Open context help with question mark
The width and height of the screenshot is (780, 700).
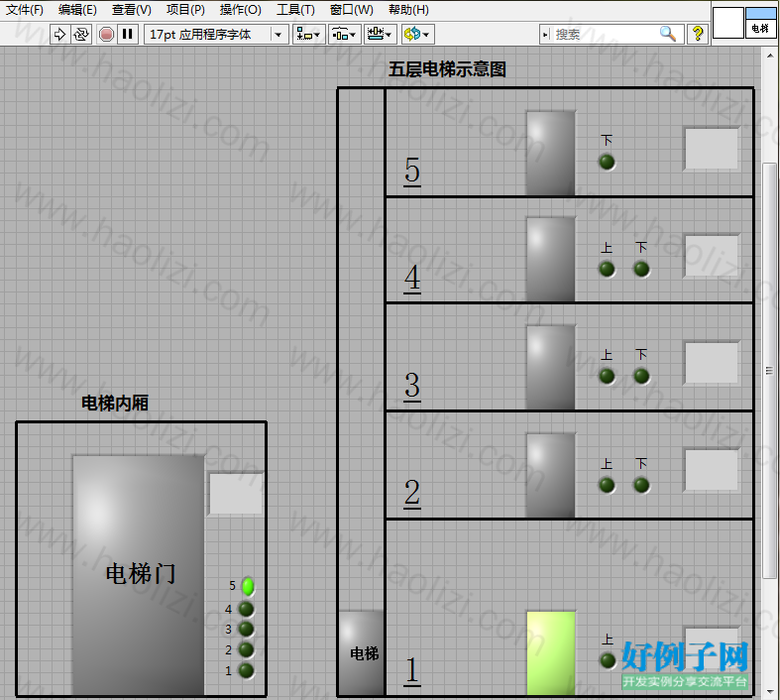click(698, 34)
